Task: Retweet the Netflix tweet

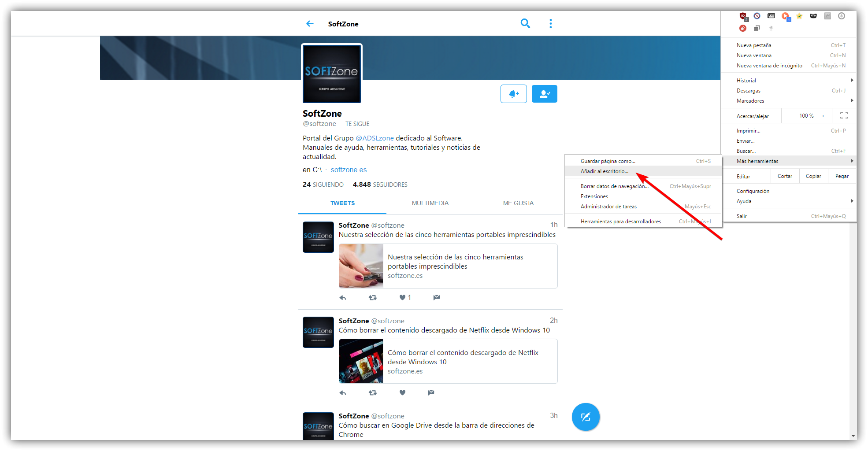Action: pos(373,393)
